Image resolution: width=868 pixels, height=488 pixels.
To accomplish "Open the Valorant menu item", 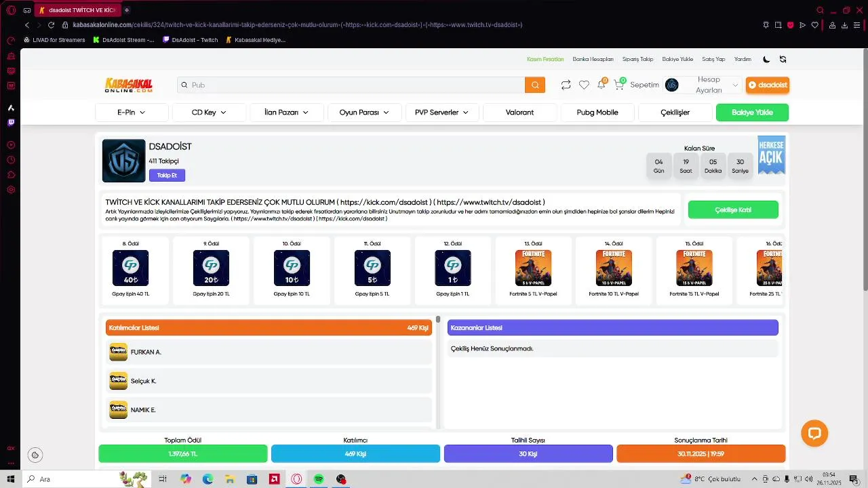I will tap(519, 113).
